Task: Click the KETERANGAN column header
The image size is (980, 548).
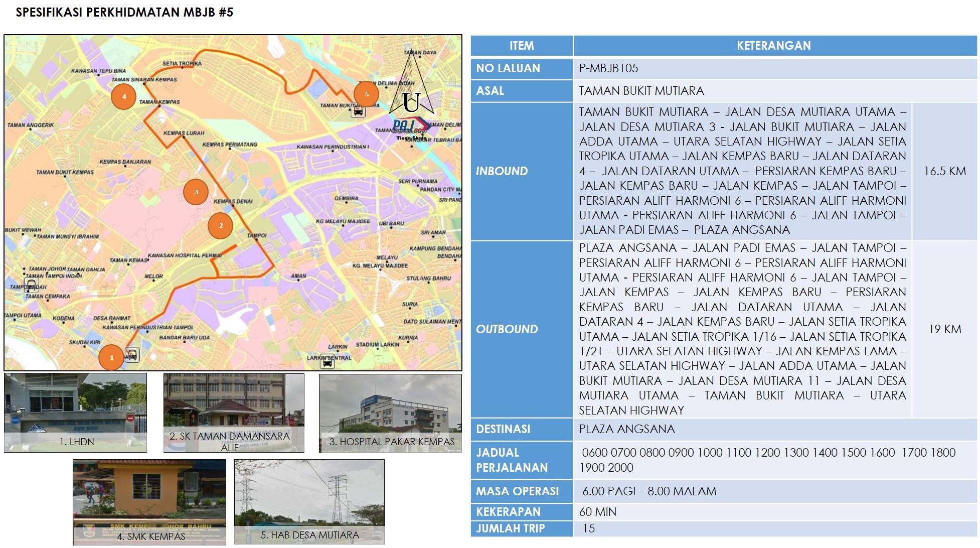Action: pos(773,46)
